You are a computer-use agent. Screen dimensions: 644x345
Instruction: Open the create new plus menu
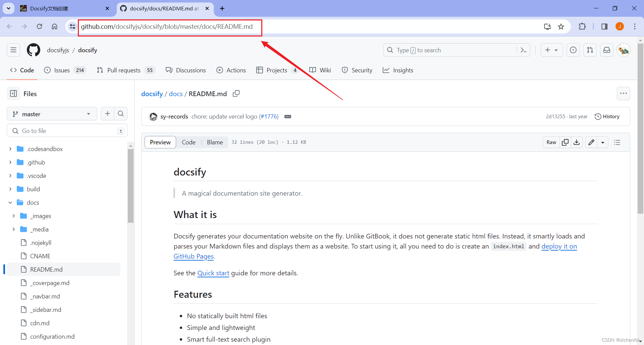pos(551,50)
